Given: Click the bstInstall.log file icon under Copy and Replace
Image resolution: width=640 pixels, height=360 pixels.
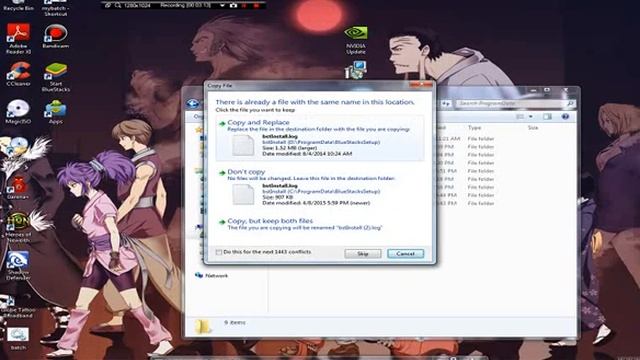Looking at the screenshot, I should [x=243, y=145].
